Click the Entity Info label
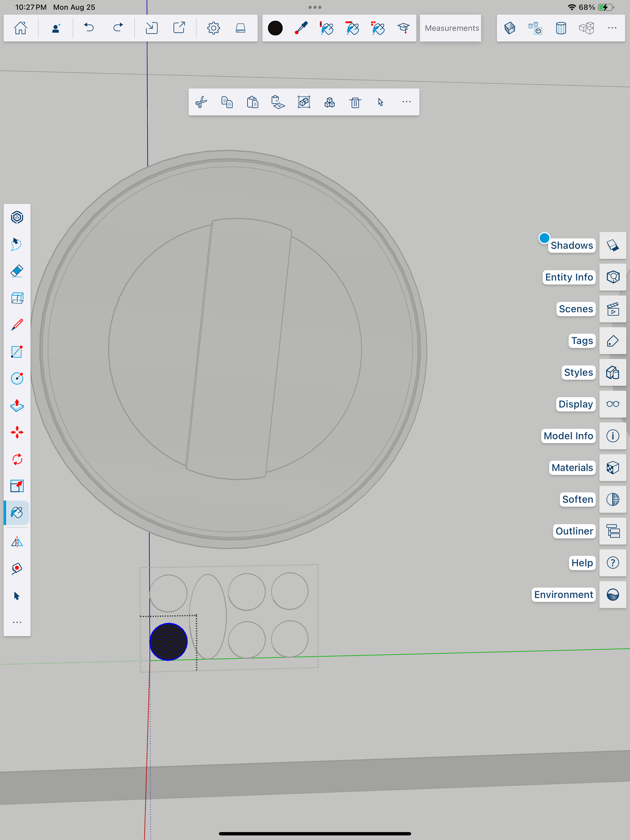This screenshot has height=840, width=630. (x=569, y=277)
